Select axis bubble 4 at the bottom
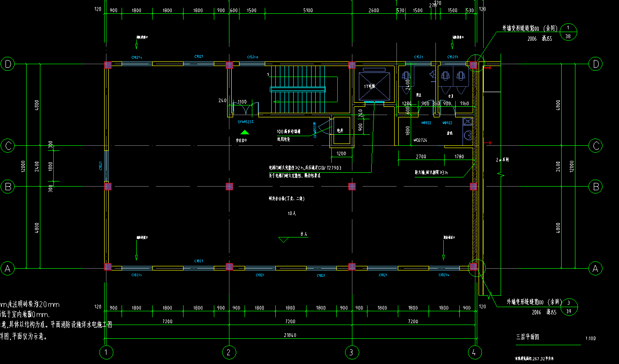This screenshot has width=619, height=364. point(474,352)
